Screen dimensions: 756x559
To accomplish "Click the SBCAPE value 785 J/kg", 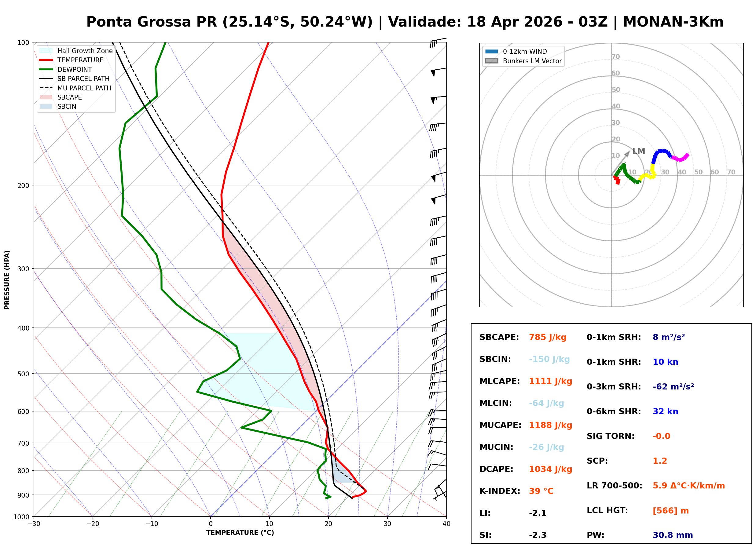I will coord(548,337).
